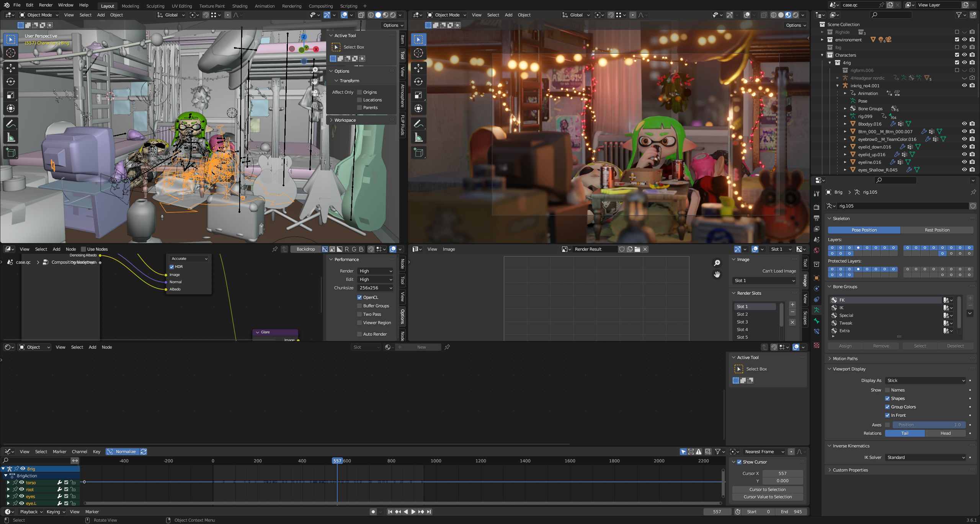This screenshot has width=980, height=524.
Task: Toggle the Normalize button in graph editor
Action: click(x=122, y=452)
